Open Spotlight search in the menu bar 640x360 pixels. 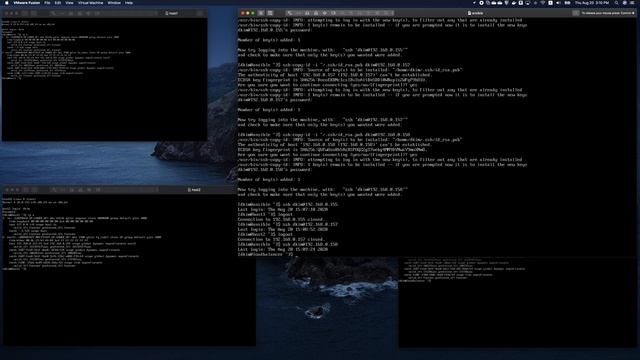click(x=616, y=3)
